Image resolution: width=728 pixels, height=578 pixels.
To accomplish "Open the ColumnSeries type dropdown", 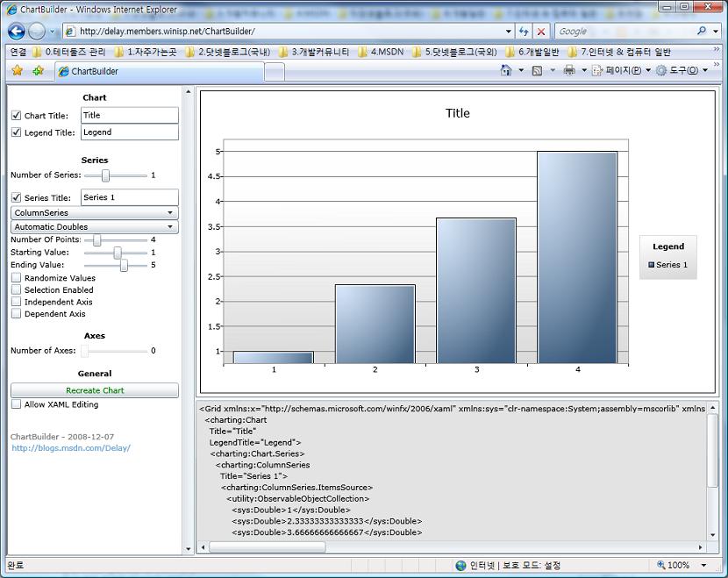I will point(95,212).
